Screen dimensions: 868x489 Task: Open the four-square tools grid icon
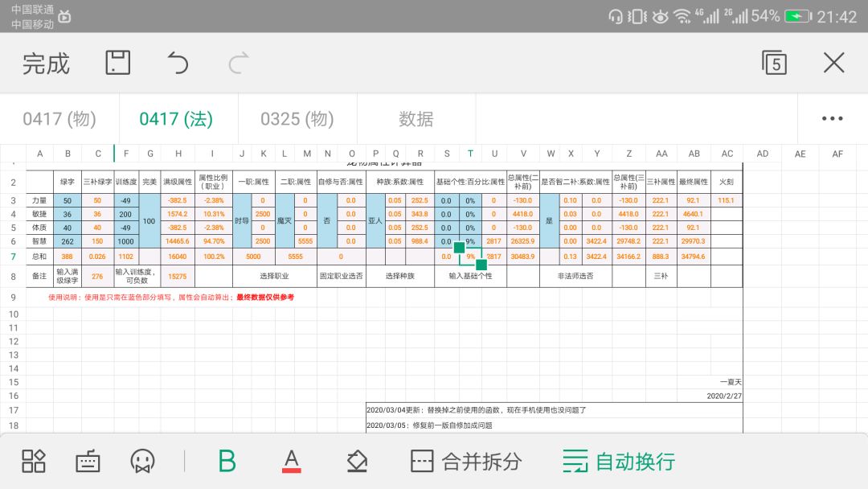pyautogui.click(x=33, y=461)
